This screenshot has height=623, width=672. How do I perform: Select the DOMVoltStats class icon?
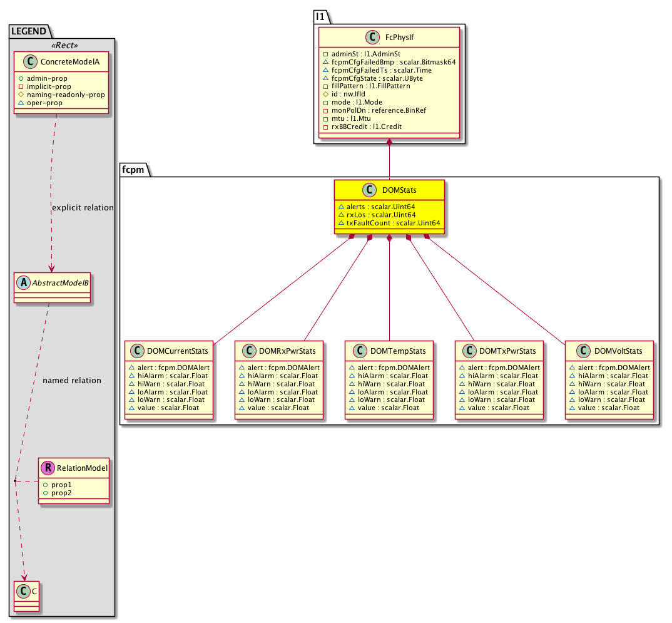pyautogui.click(x=576, y=351)
